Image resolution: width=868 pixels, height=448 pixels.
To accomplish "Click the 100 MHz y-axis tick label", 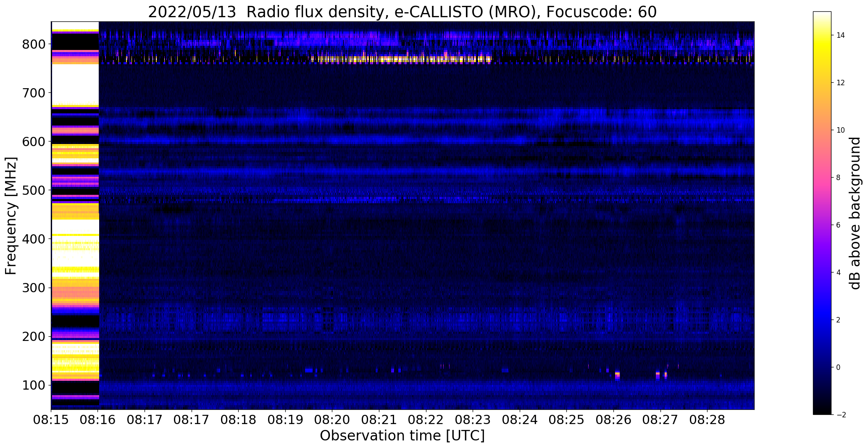I will click(x=34, y=385).
